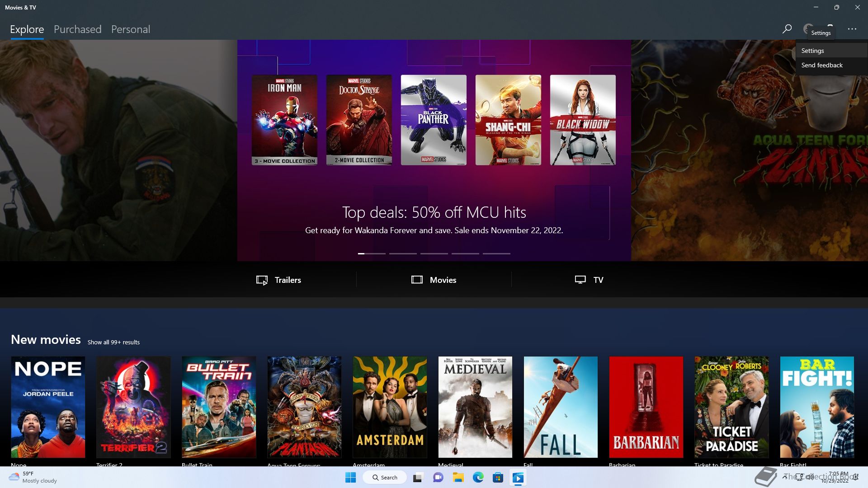
Task: Open the Nope movie poster
Action: [x=48, y=407]
